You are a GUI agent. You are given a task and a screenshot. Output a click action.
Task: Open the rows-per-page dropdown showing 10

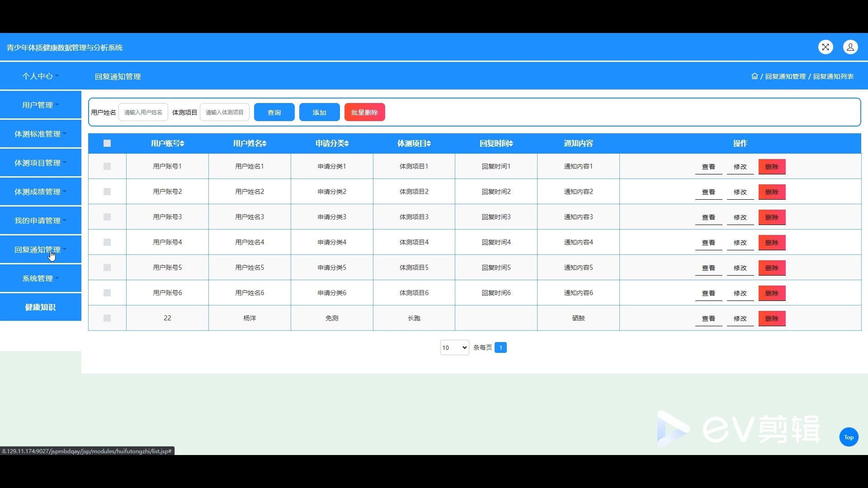(x=454, y=347)
